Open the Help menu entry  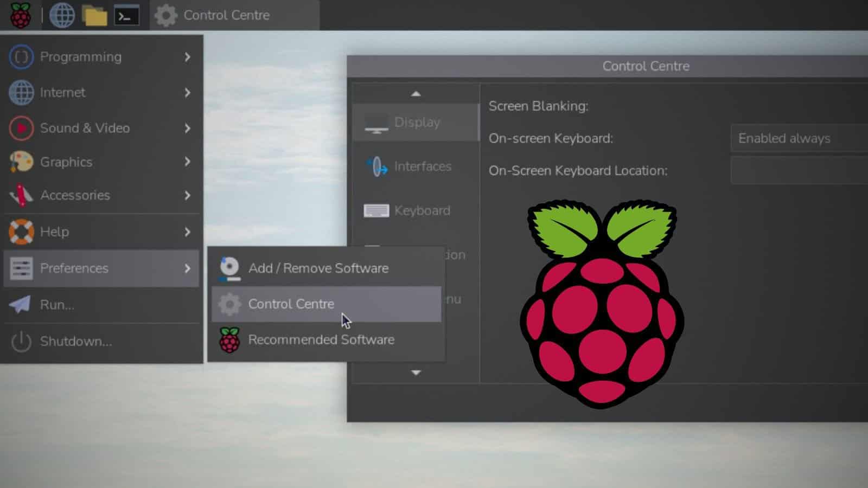point(101,232)
